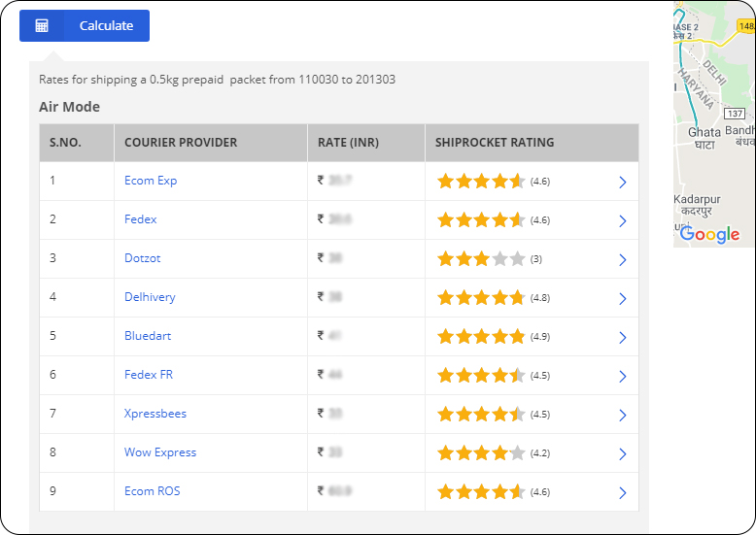Expand the Wow Express row chevron
The image size is (756, 535).
623,454
